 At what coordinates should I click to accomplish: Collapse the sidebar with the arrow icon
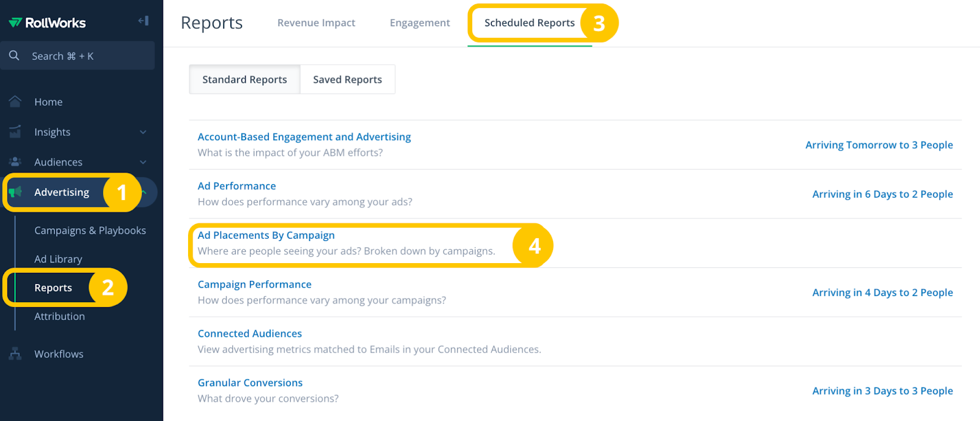pos(143,21)
